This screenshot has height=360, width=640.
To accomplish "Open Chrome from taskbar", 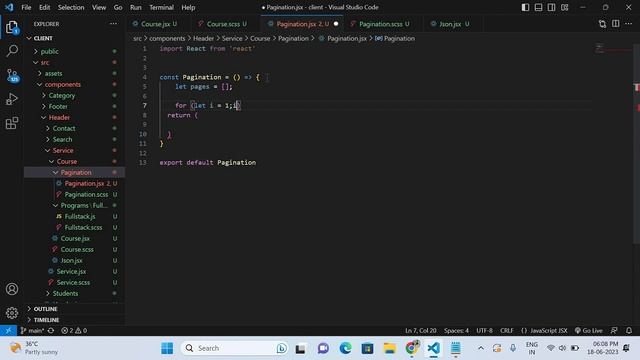I will point(412,348).
